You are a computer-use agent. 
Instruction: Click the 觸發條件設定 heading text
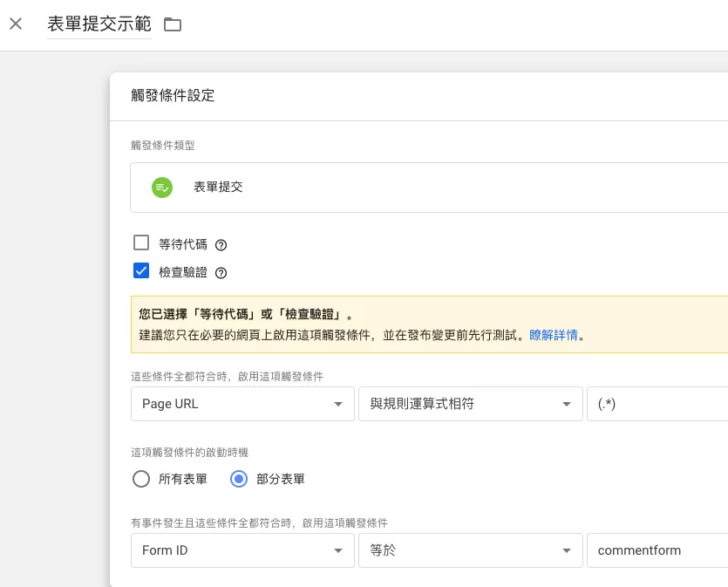pyautogui.click(x=173, y=95)
